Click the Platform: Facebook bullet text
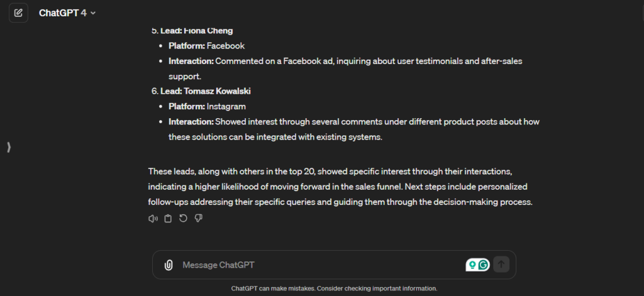This screenshot has width=644, height=296. (x=206, y=46)
